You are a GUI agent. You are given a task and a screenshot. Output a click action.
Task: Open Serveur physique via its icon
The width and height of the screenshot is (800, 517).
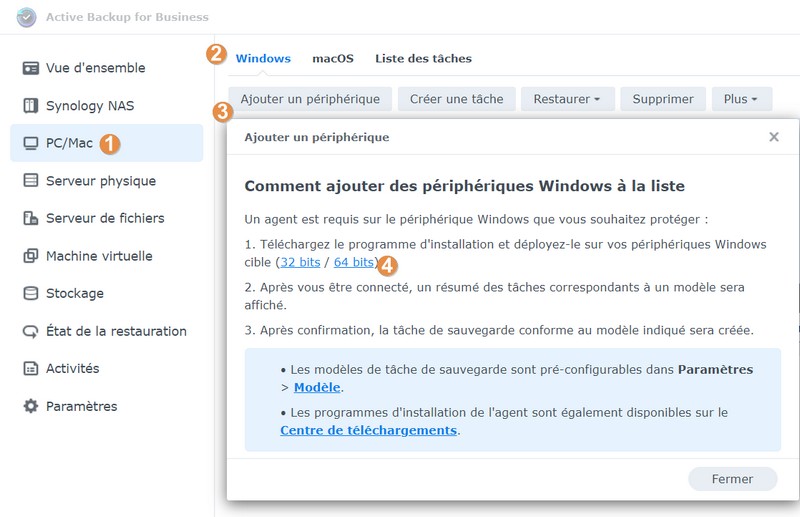tap(30, 181)
